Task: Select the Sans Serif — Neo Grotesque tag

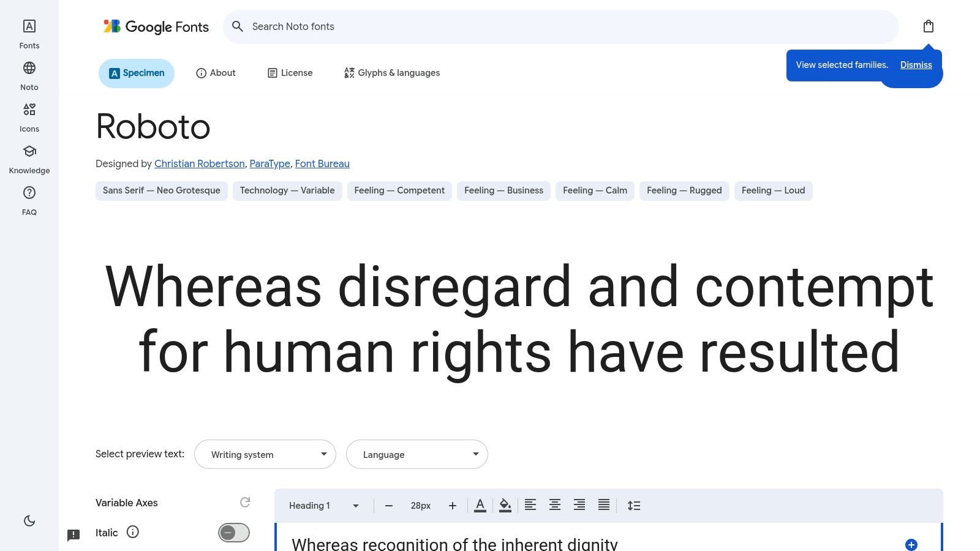Action: pyautogui.click(x=162, y=190)
